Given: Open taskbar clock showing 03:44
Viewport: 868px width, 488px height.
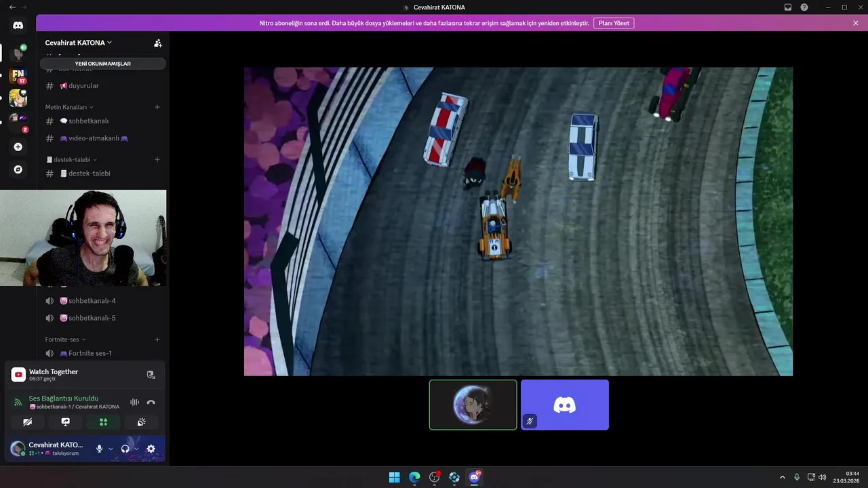Looking at the screenshot, I should 848,477.
